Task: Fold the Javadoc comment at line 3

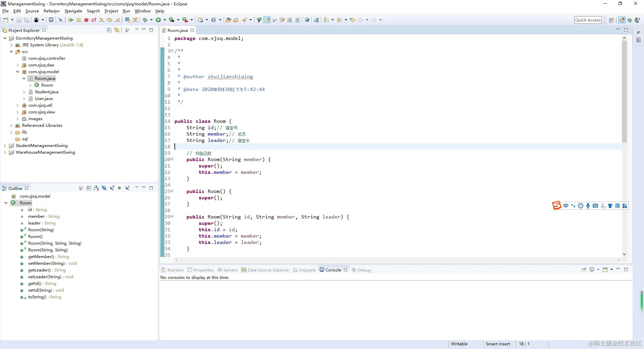Action: pyautogui.click(x=172, y=51)
